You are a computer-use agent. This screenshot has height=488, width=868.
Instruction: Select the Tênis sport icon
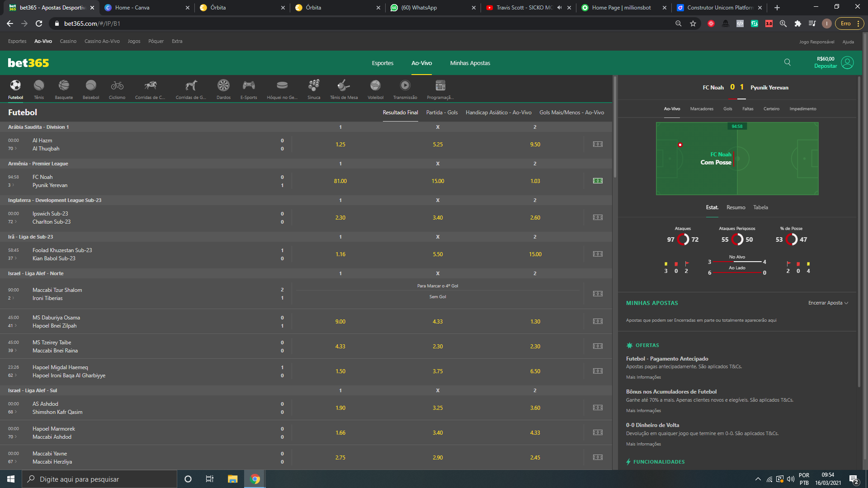pyautogui.click(x=39, y=85)
